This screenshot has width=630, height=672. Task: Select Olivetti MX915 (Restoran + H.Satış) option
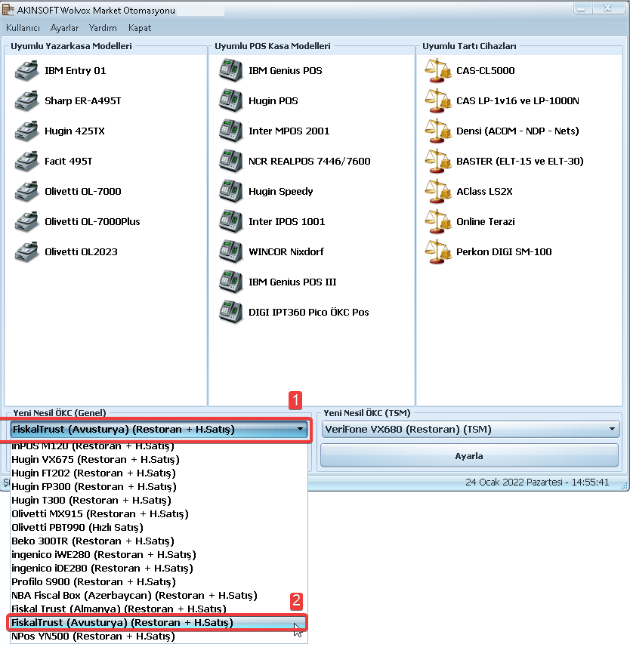coord(159,514)
